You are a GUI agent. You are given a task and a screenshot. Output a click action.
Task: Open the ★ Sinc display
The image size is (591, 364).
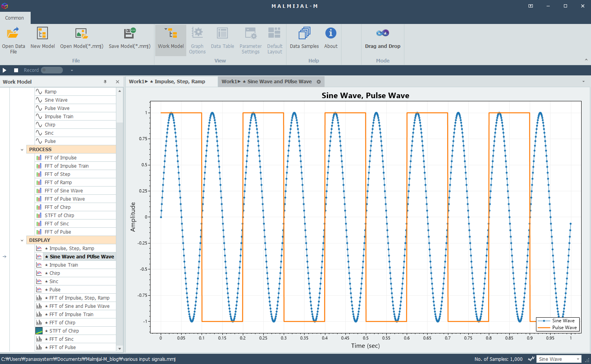[x=75, y=282]
